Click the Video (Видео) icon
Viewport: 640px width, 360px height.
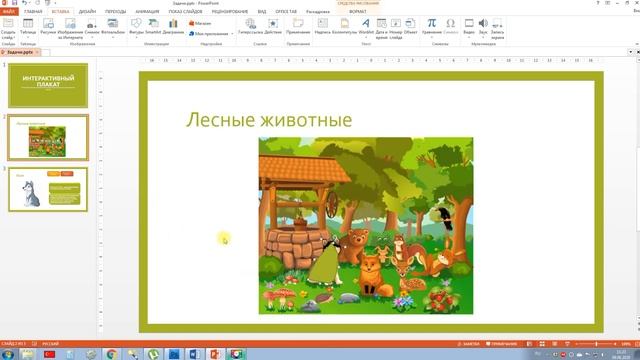[469, 23]
